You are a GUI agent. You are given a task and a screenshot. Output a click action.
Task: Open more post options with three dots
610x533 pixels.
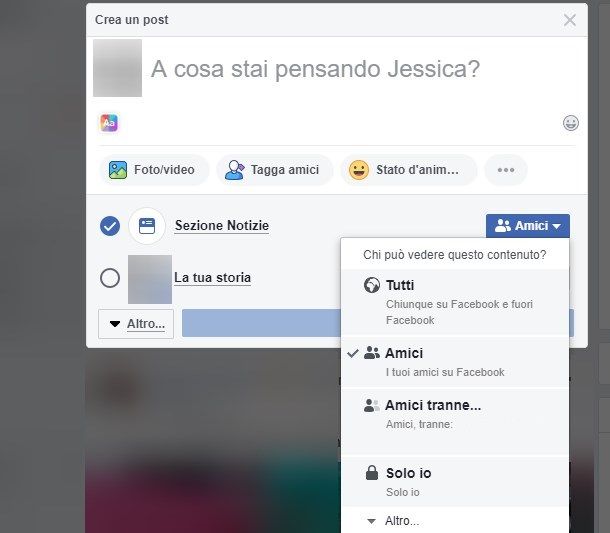[x=506, y=170]
